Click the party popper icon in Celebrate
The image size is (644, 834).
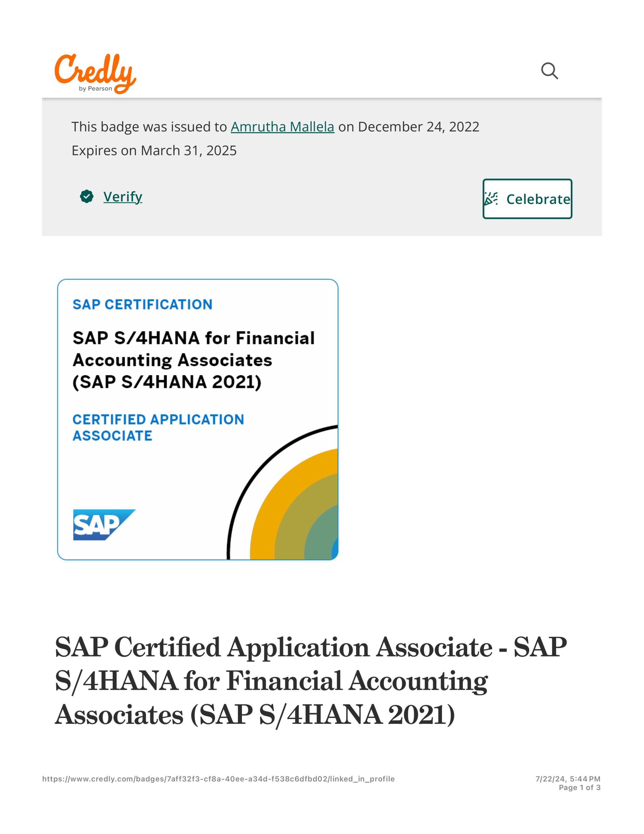(x=491, y=199)
